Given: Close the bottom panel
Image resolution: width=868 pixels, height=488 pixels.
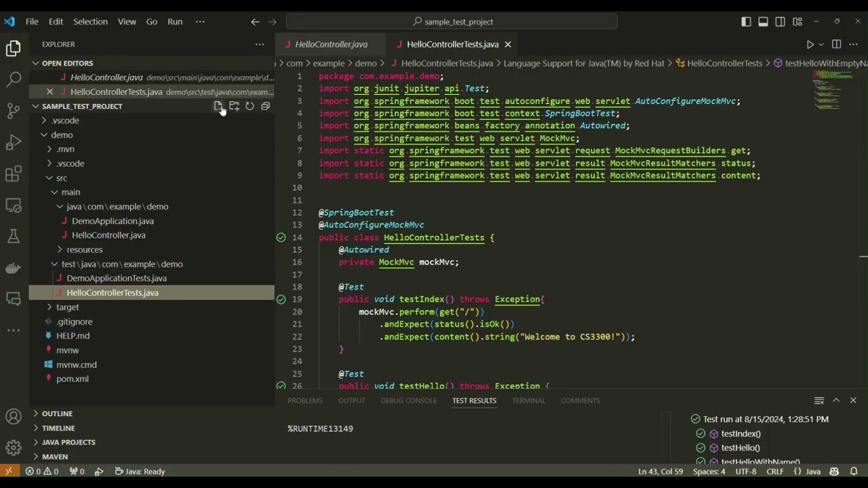Looking at the screenshot, I should click(853, 401).
